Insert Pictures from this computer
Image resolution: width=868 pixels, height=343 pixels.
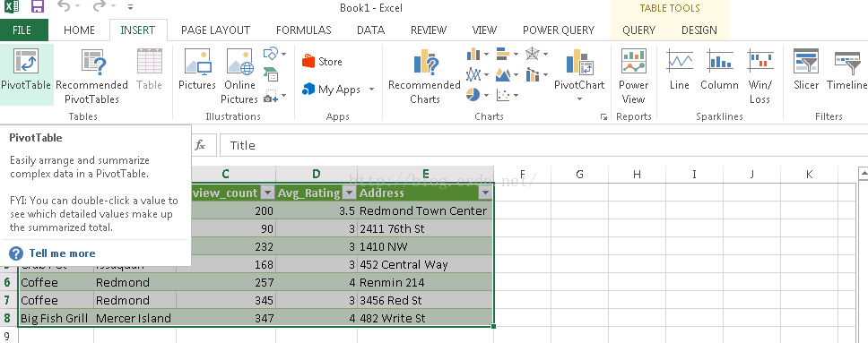pyautogui.click(x=197, y=70)
